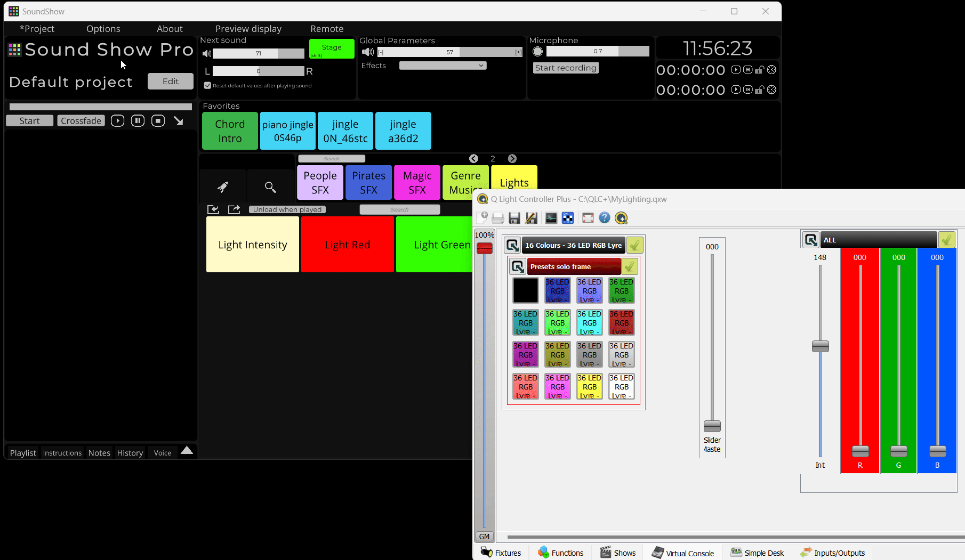Click Start recording
This screenshot has height=560, width=965.
point(566,68)
